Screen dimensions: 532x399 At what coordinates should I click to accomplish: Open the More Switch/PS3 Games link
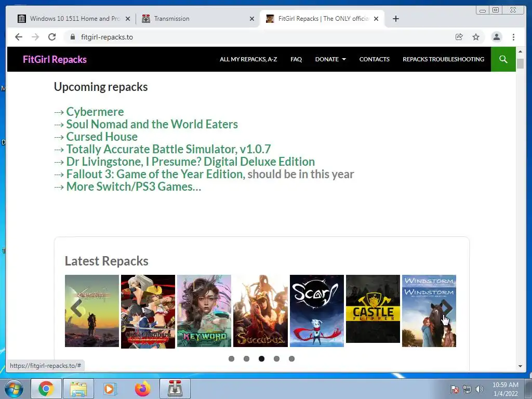click(134, 187)
